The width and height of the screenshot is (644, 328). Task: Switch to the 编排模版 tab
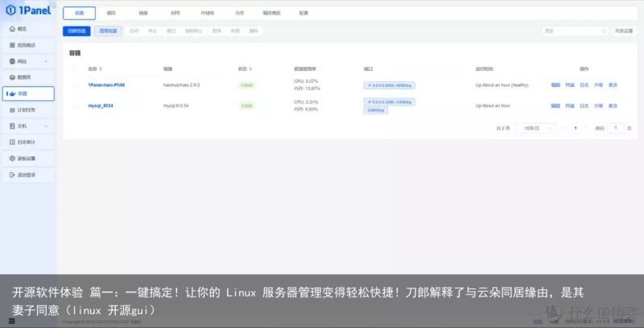[x=271, y=13]
